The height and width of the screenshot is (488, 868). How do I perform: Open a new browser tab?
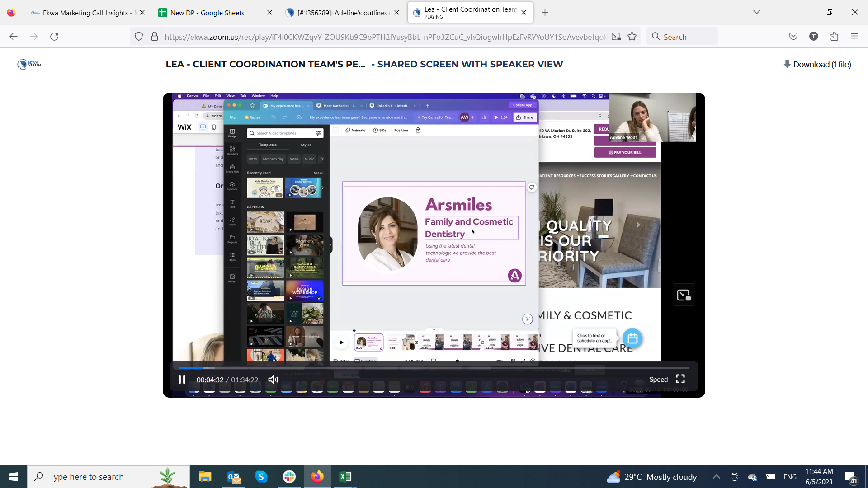(545, 13)
